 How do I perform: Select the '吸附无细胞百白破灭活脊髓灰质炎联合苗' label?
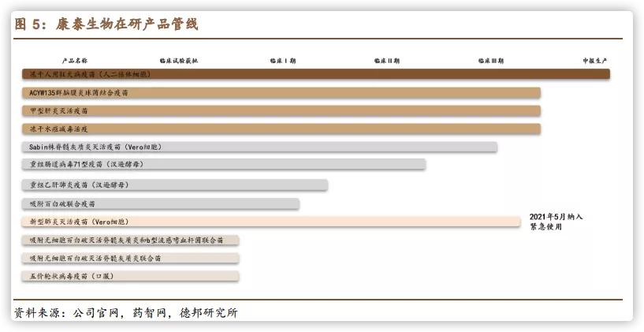click(x=95, y=259)
